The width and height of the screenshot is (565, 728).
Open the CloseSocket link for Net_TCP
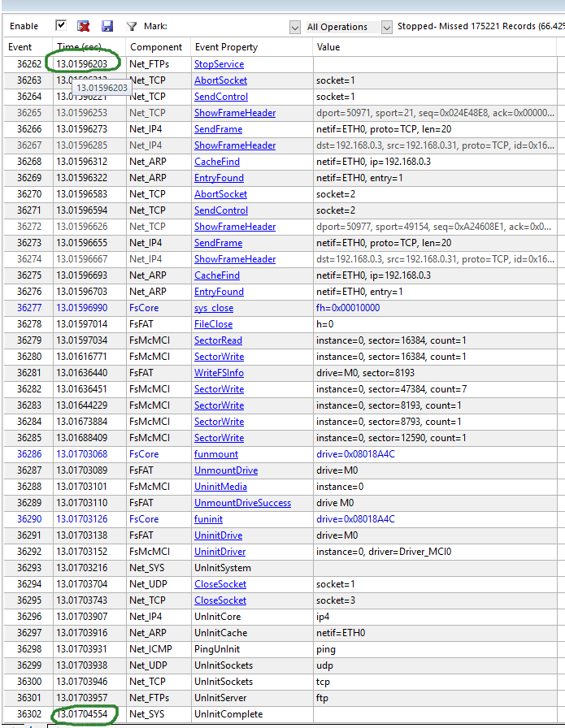pos(220,600)
